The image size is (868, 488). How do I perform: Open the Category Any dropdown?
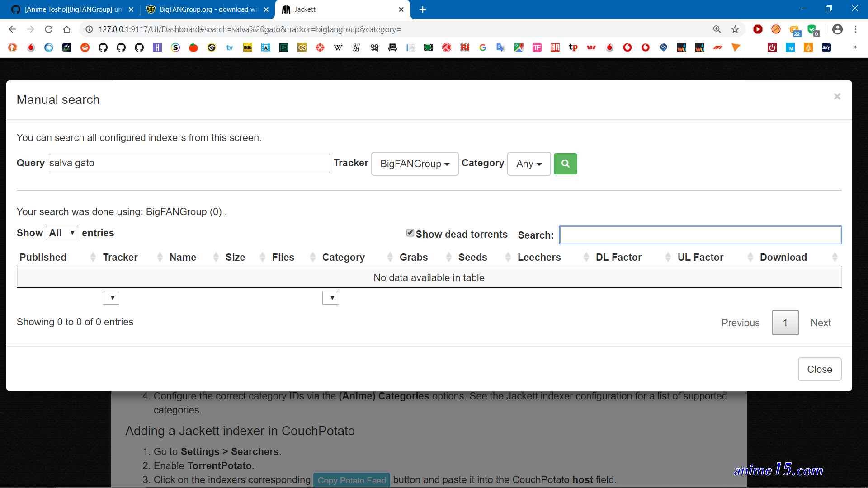[x=529, y=164]
